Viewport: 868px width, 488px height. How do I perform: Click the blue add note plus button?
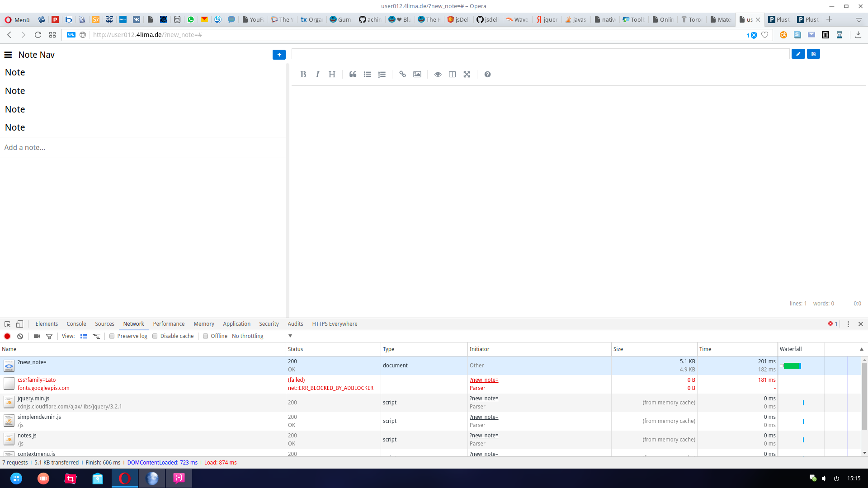click(x=279, y=55)
